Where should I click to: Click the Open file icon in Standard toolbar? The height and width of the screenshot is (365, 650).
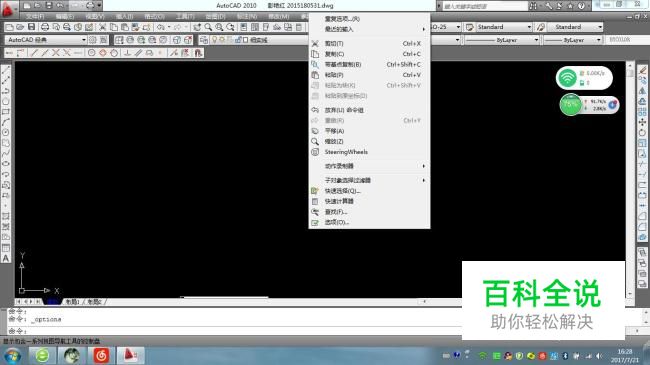coord(20,27)
